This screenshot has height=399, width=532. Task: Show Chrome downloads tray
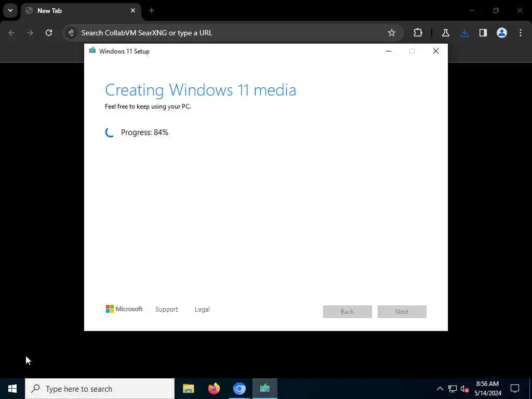click(464, 33)
